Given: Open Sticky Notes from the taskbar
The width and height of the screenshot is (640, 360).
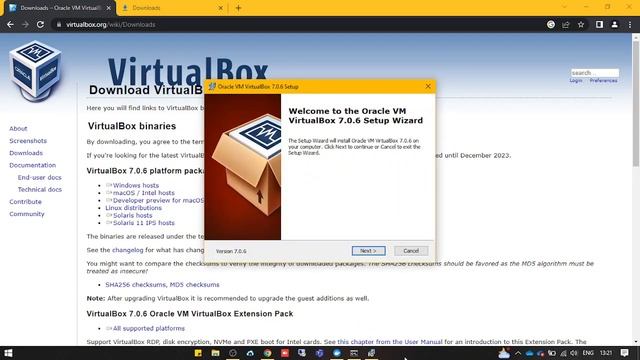Looking at the screenshot, I should pos(198,353).
